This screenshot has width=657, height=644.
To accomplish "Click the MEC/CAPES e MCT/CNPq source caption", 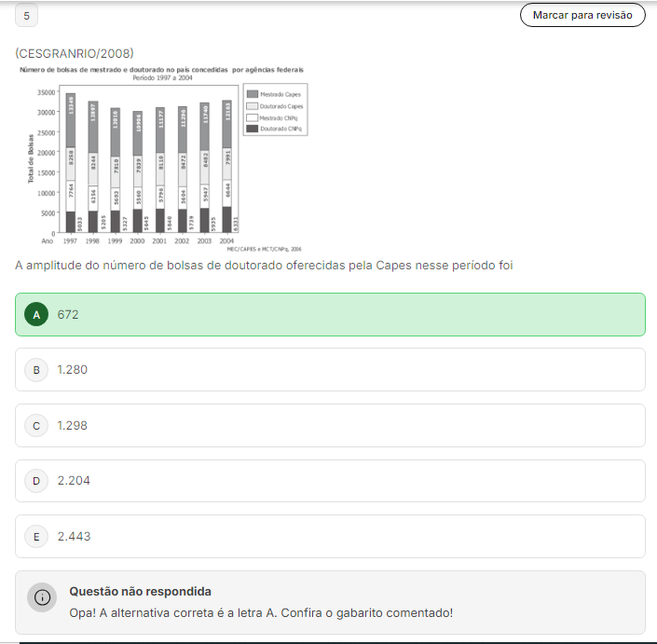I will click(264, 249).
